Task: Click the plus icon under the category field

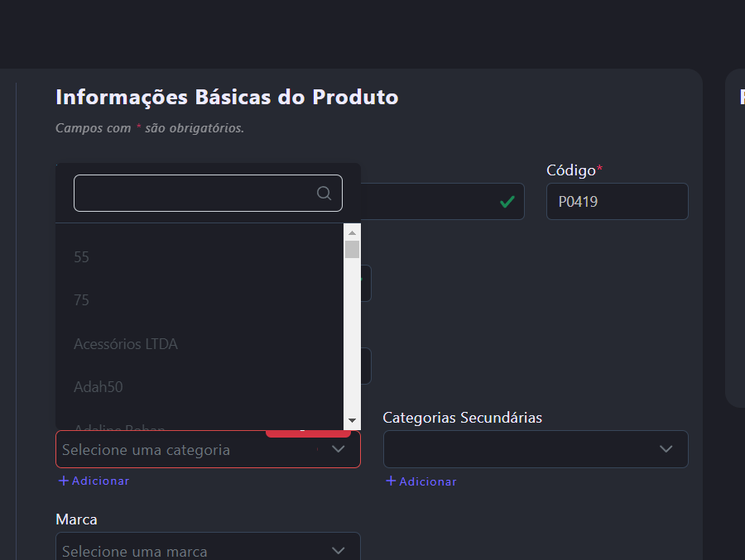Action: (x=64, y=481)
